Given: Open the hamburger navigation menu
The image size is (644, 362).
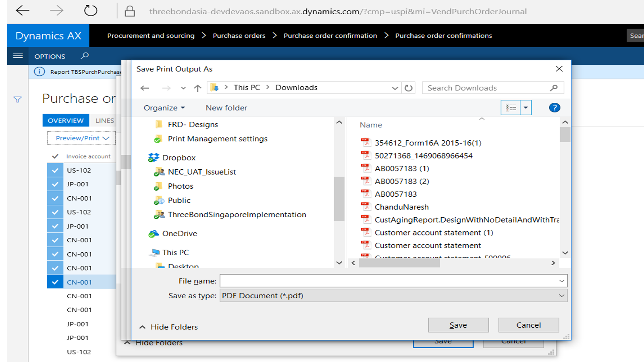Looking at the screenshot, I should [18, 56].
